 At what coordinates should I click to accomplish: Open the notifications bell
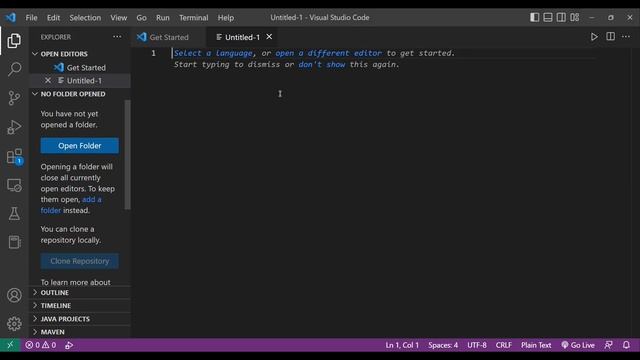point(626,345)
